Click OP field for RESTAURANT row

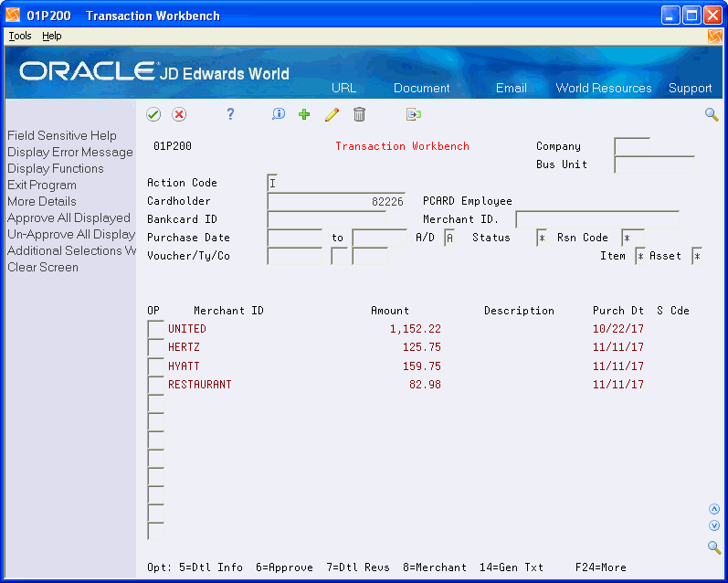pos(155,385)
